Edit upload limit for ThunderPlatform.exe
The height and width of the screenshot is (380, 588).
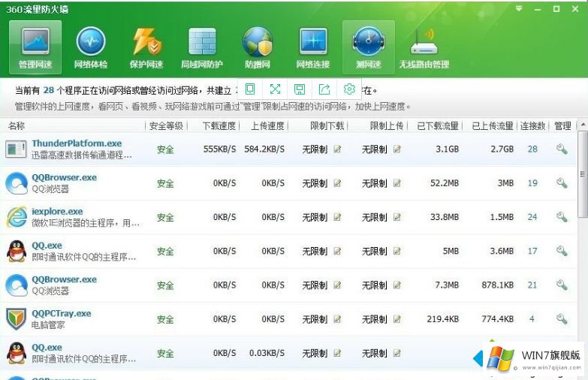(x=397, y=149)
